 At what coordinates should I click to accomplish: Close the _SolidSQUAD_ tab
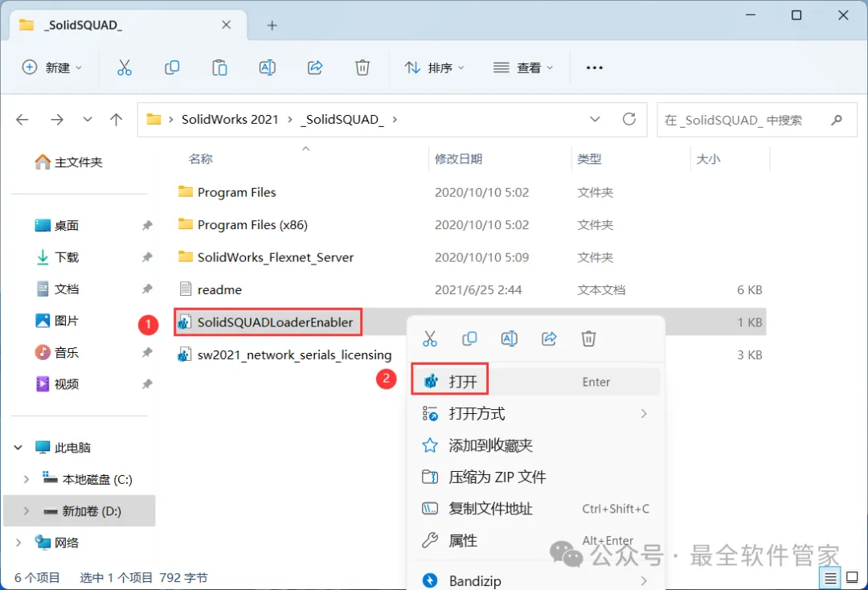pos(226,25)
